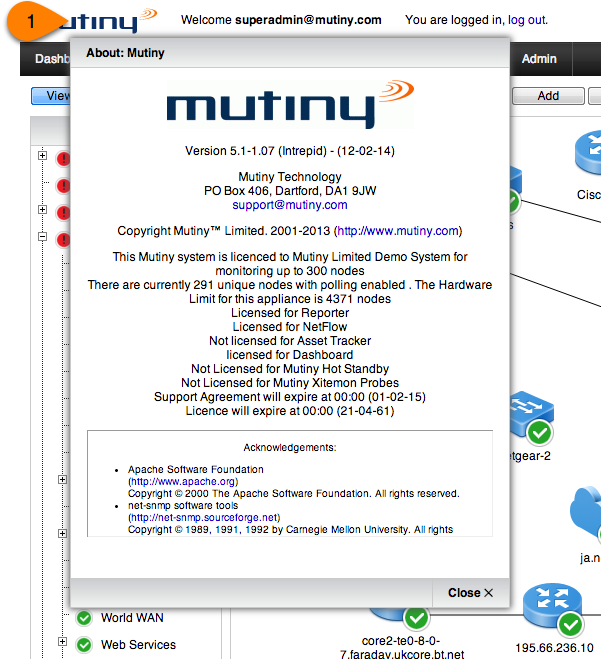Click the Add button

click(x=548, y=96)
